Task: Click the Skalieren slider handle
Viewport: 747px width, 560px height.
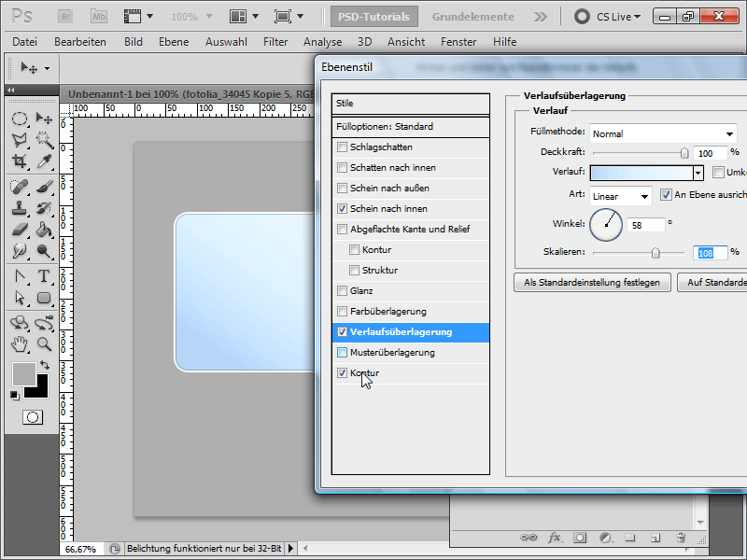Action: [x=655, y=253]
